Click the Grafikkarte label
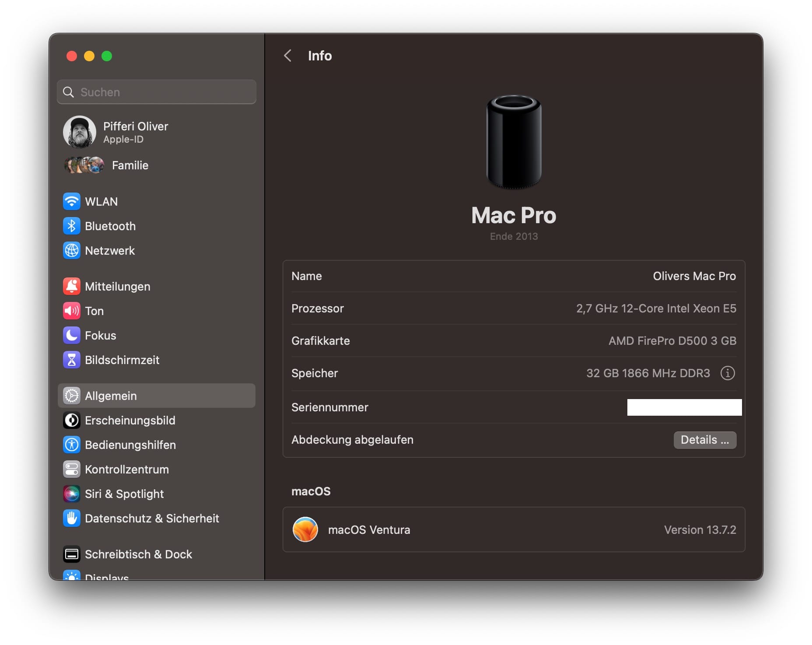The height and width of the screenshot is (645, 812). click(321, 341)
